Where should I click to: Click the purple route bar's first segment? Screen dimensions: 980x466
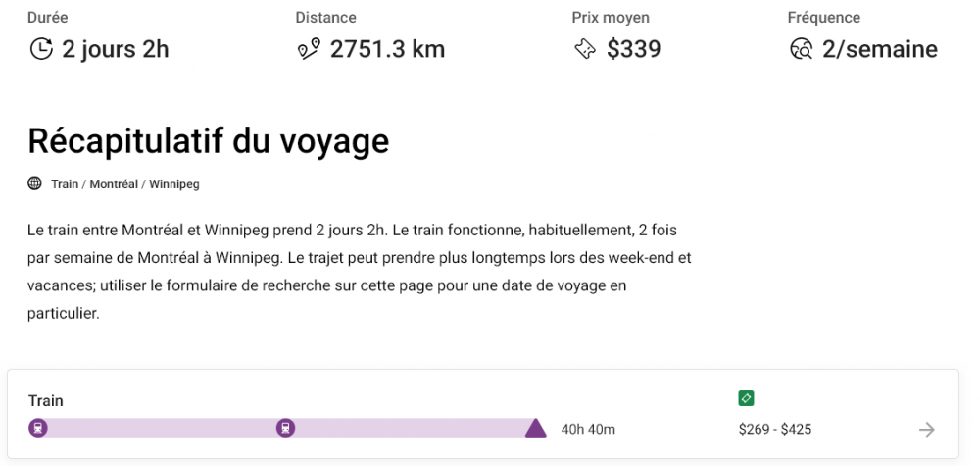click(x=162, y=428)
